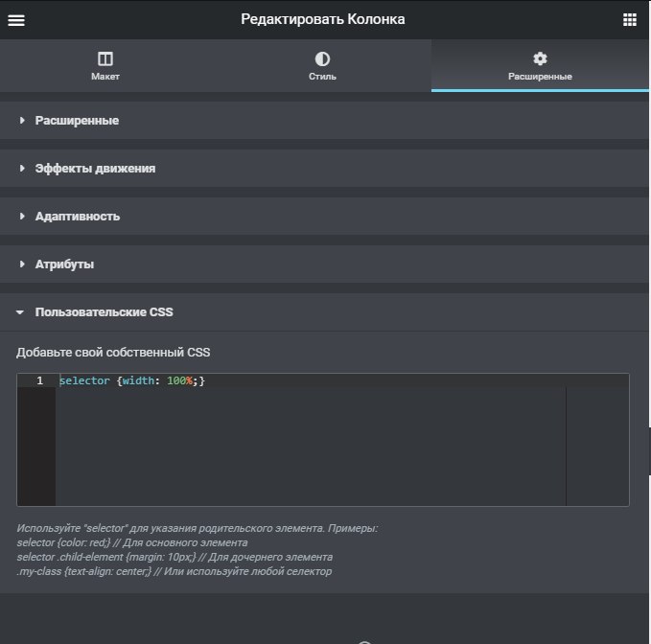Expand the Атрибуты section
Image resolution: width=651 pixels, height=644 pixels.
324,264
